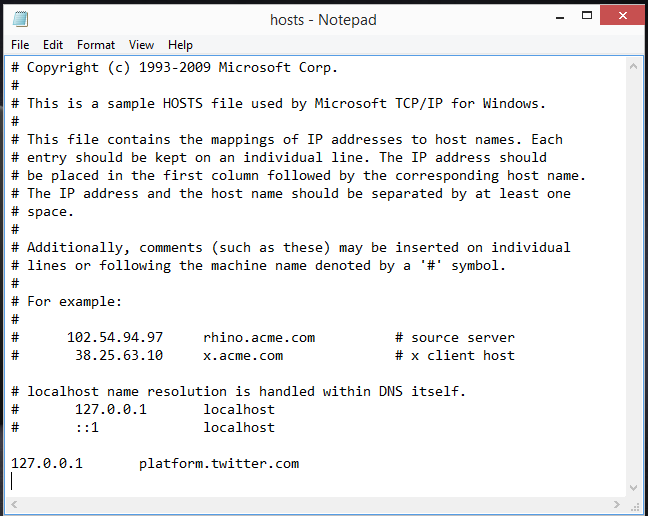Click the resize grip in window corner
648x516 pixels.
[633, 505]
